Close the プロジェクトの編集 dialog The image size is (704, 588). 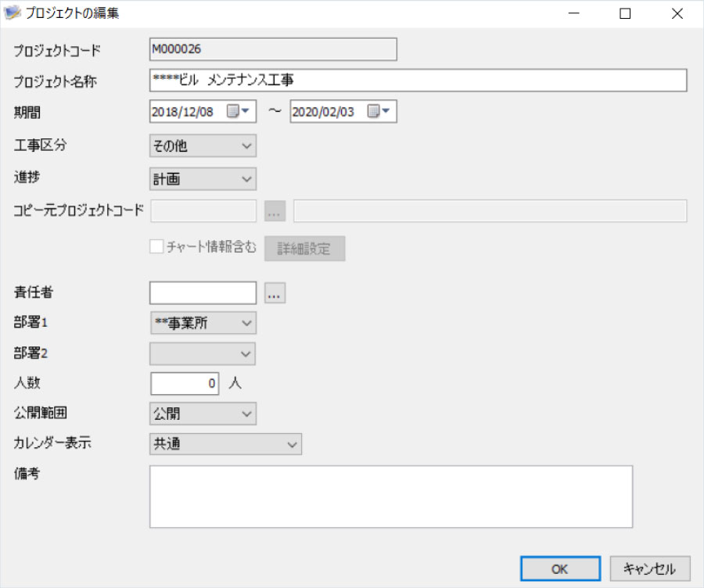677,13
